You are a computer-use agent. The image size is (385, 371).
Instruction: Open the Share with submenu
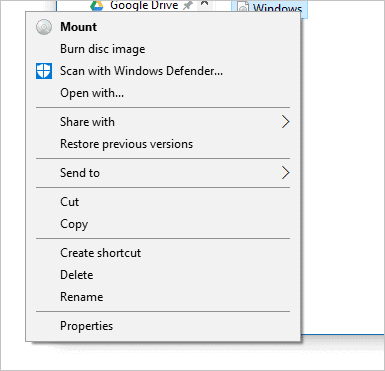pos(163,122)
